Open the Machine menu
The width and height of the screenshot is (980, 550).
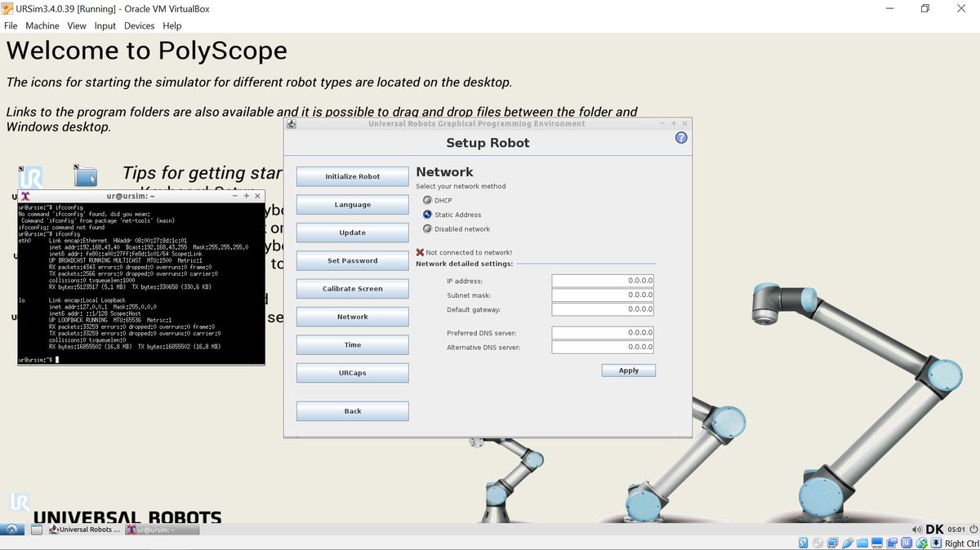pyautogui.click(x=42, y=25)
